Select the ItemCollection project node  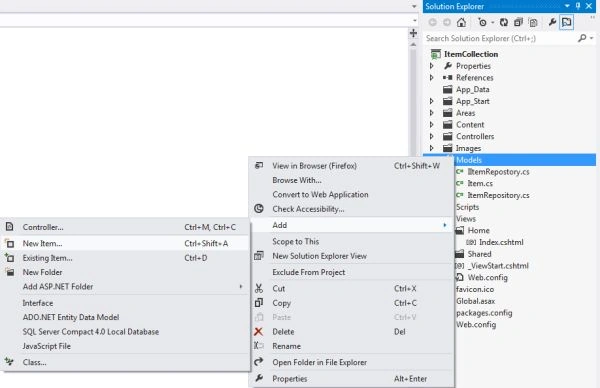(471, 54)
